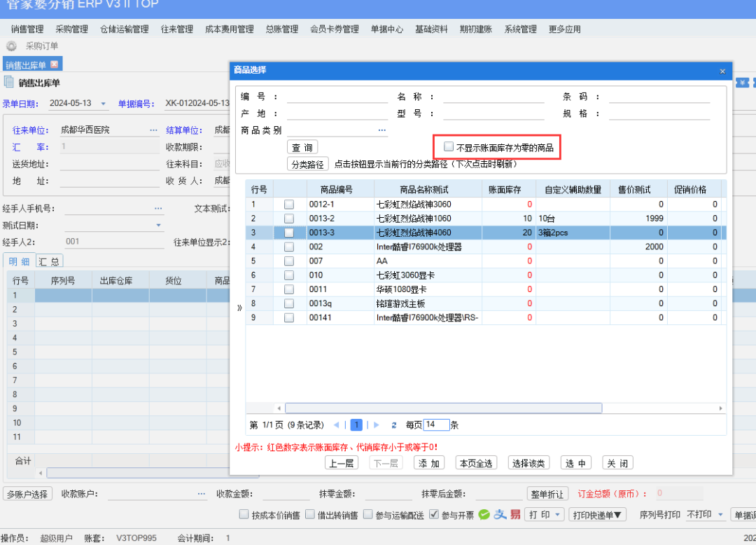Check the box for product 007 AA
The height and width of the screenshot is (545, 756).
[289, 261]
